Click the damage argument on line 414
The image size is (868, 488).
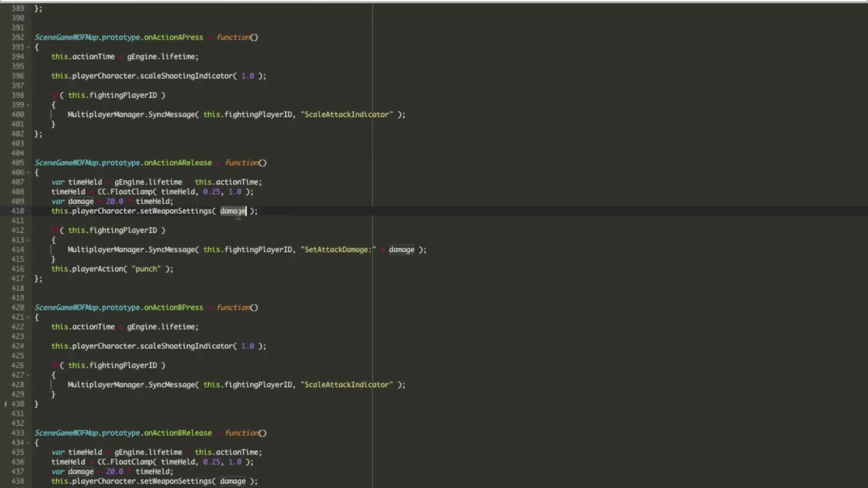pyautogui.click(x=401, y=250)
